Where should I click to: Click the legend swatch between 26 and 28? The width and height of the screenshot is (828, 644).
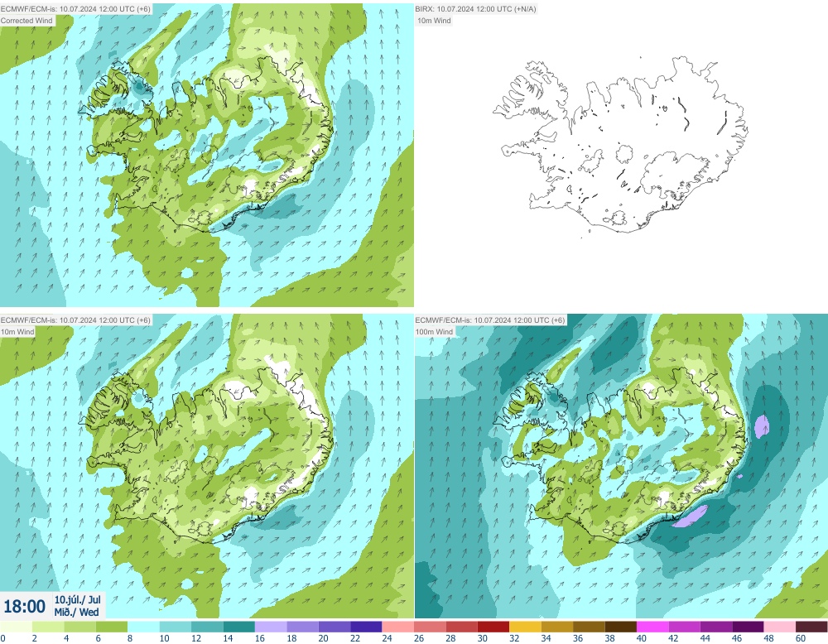click(430, 627)
